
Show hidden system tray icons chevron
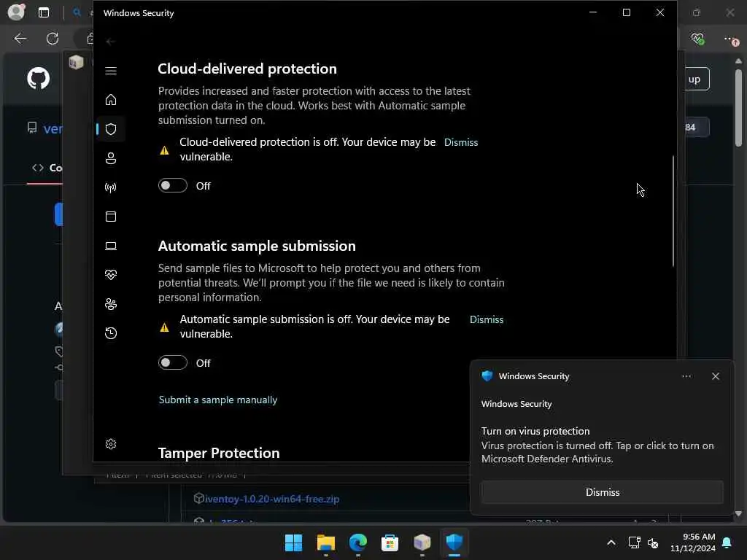point(611,542)
